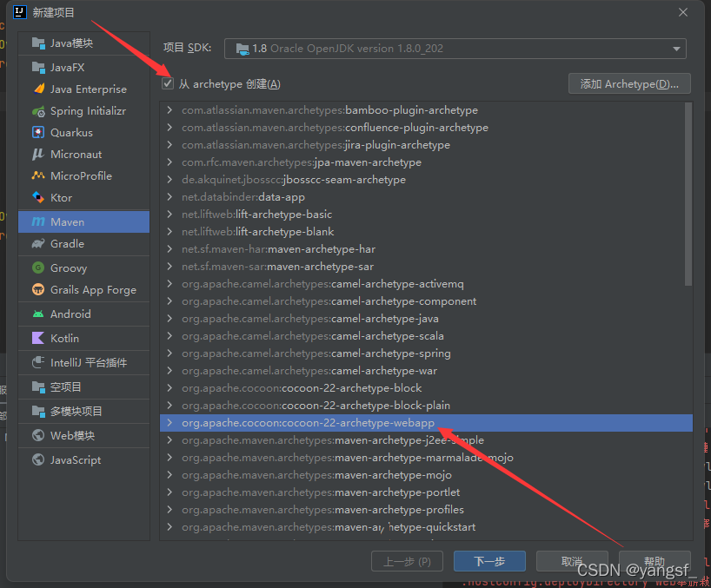Image resolution: width=711 pixels, height=588 pixels.
Task: Click the MicroProfile icon
Action: [x=38, y=175]
